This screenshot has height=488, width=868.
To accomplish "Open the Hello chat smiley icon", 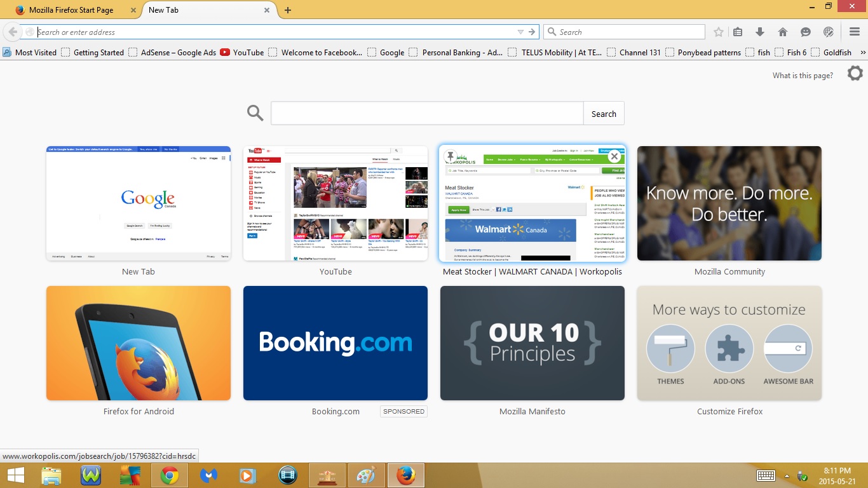I will [x=806, y=32].
